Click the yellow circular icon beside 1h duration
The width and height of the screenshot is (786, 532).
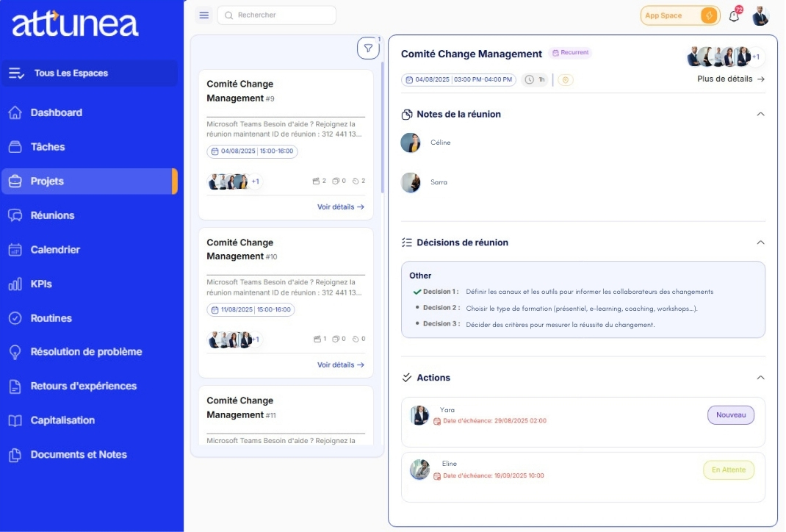565,79
